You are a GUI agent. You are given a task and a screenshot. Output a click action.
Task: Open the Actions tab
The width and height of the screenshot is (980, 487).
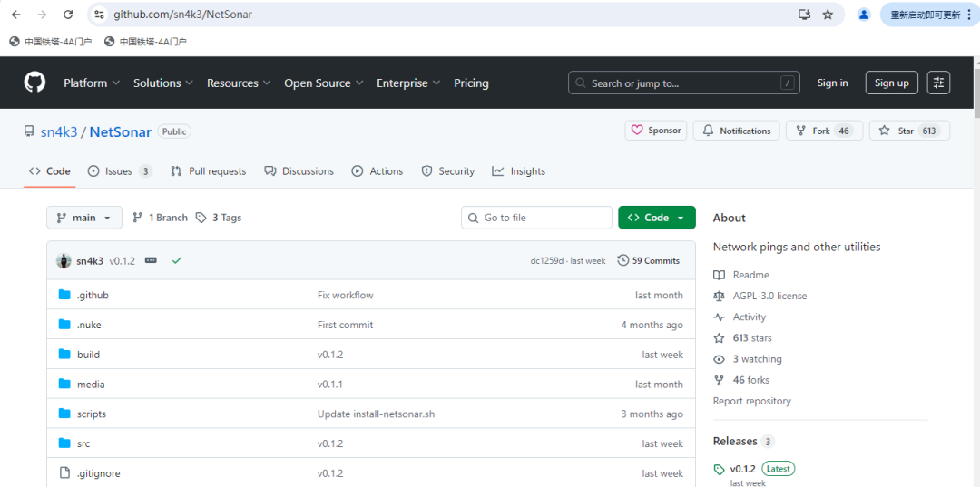377,171
